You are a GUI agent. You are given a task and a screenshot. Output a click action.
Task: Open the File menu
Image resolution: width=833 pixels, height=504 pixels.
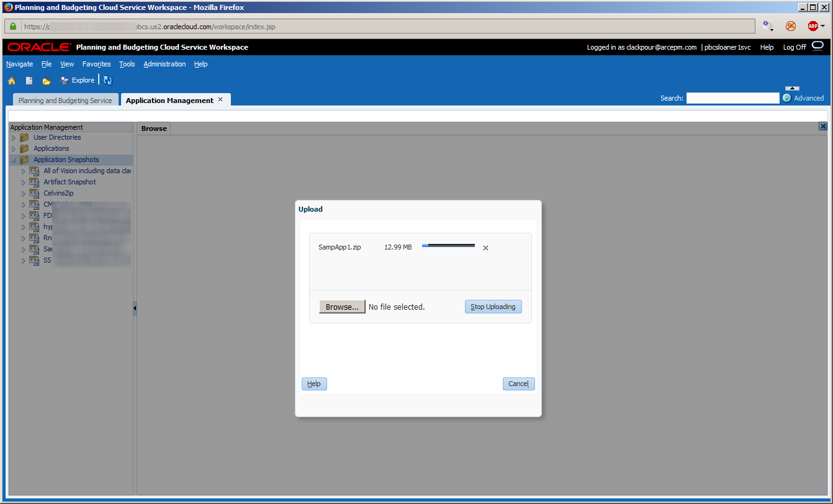(x=47, y=64)
